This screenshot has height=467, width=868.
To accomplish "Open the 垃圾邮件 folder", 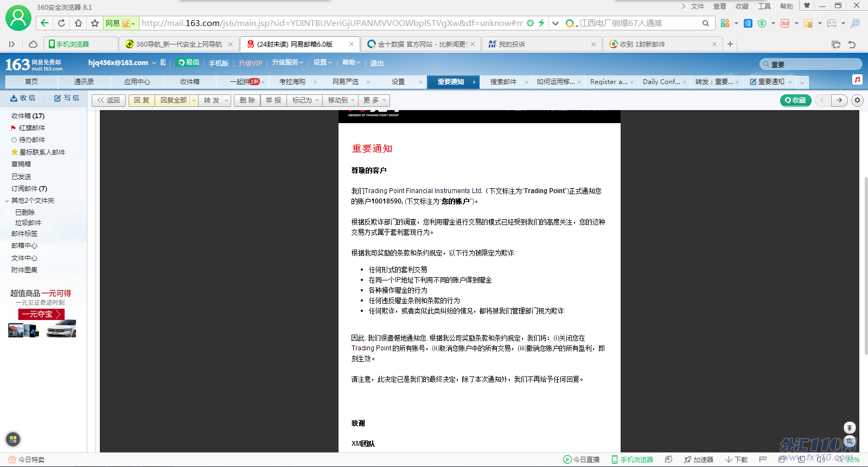I will (28, 223).
